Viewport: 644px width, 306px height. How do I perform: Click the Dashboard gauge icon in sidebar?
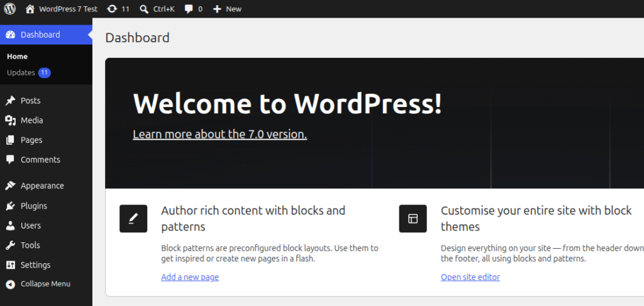pos(10,35)
